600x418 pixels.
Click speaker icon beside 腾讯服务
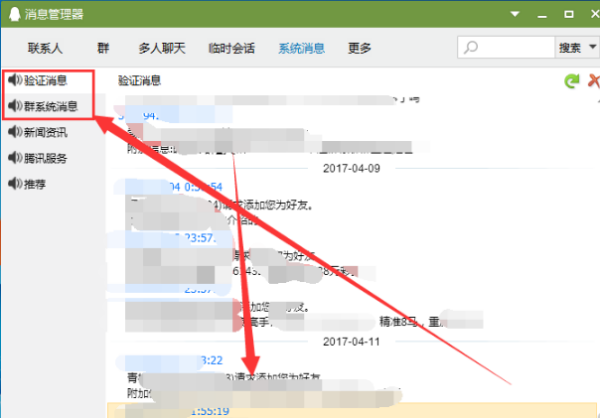(x=15, y=158)
